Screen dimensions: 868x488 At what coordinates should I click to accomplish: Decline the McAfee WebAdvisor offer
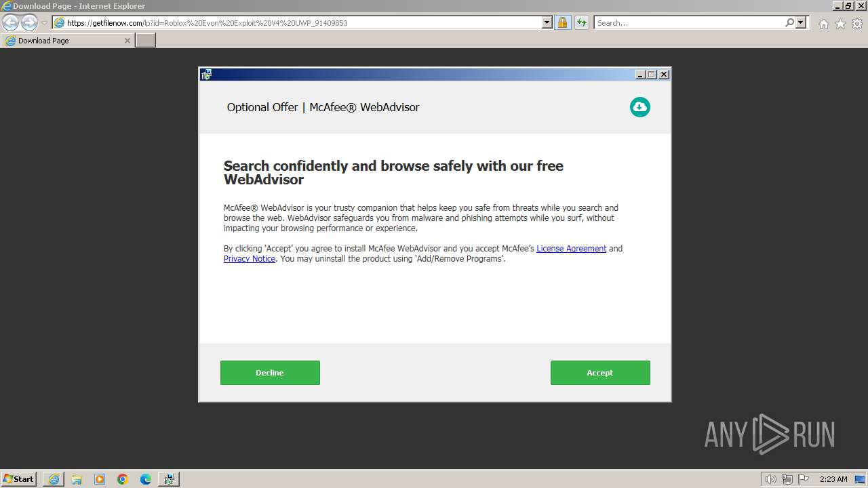(270, 373)
